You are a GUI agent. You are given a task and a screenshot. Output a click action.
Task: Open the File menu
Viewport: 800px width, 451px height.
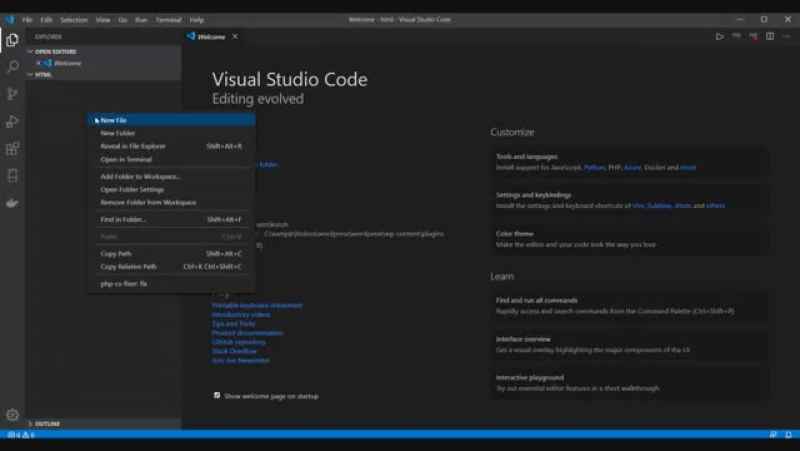pyautogui.click(x=27, y=19)
